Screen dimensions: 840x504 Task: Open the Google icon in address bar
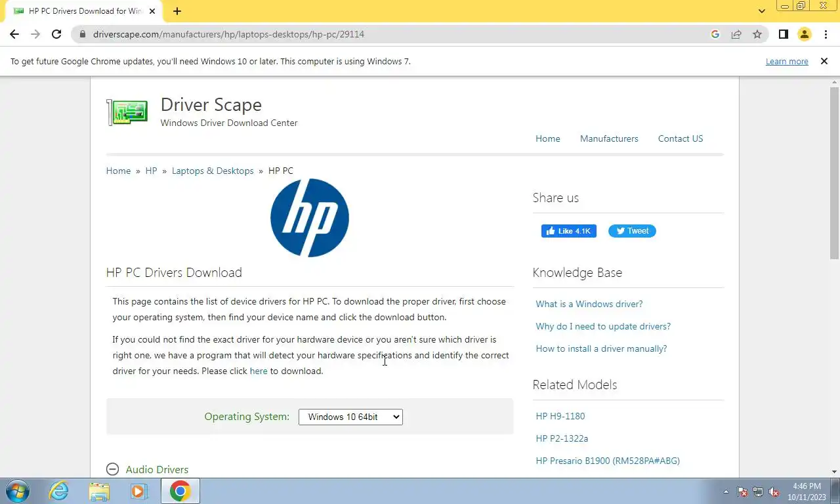tap(715, 34)
